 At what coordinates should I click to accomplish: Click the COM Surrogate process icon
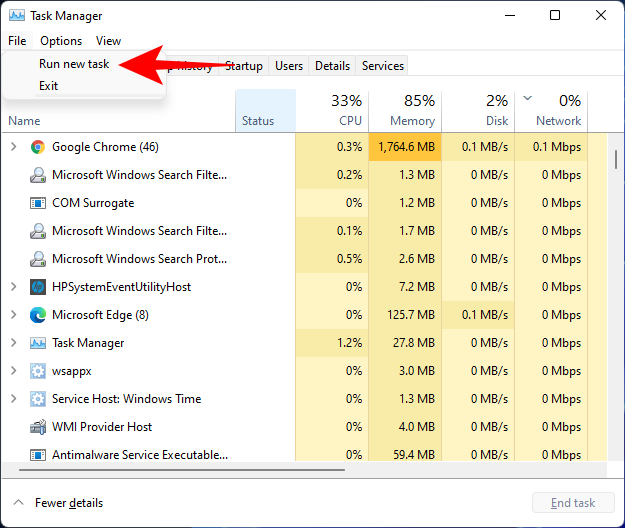(38, 203)
